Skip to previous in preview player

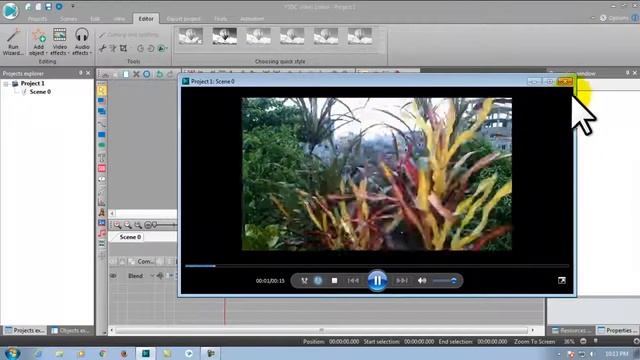[353, 281]
